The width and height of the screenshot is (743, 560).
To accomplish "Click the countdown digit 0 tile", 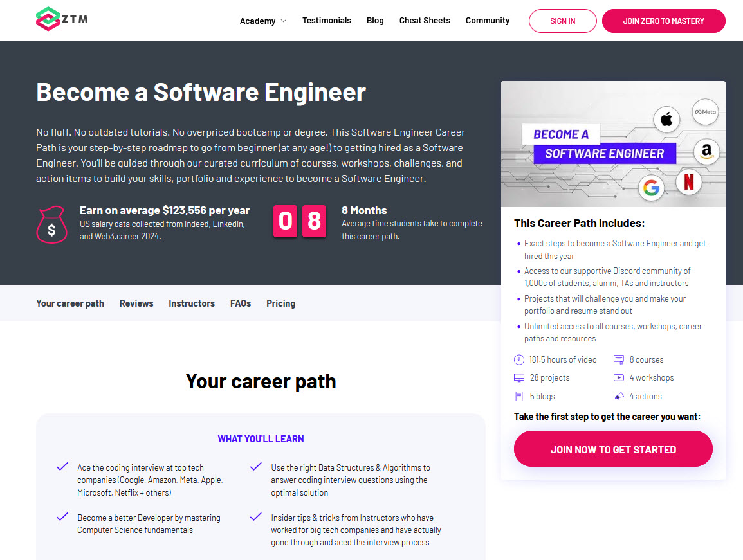I will point(285,221).
